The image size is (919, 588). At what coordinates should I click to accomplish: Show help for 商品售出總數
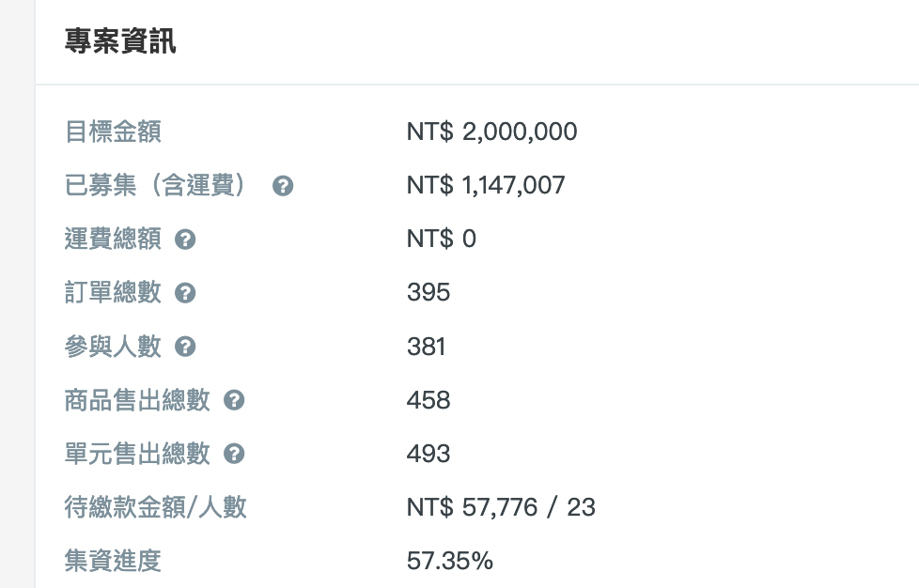(234, 400)
